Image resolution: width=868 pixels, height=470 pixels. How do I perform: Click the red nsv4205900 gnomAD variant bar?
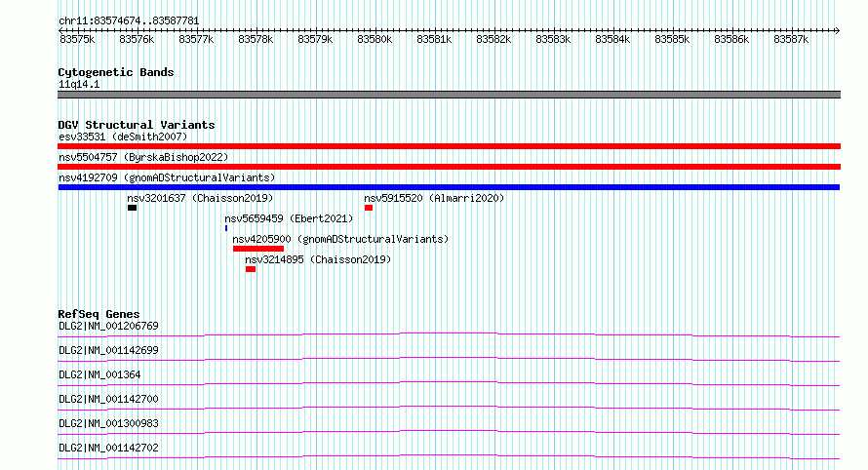(x=258, y=249)
